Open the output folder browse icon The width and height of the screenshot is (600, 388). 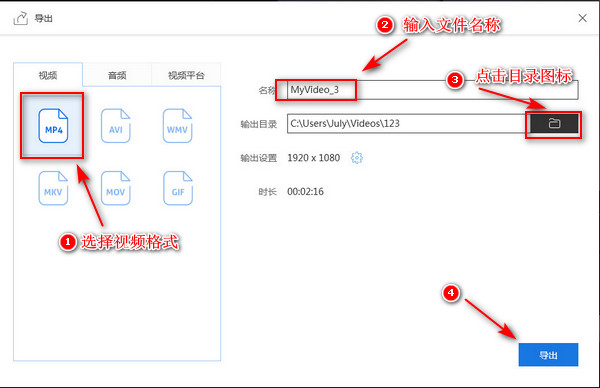coord(554,124)
